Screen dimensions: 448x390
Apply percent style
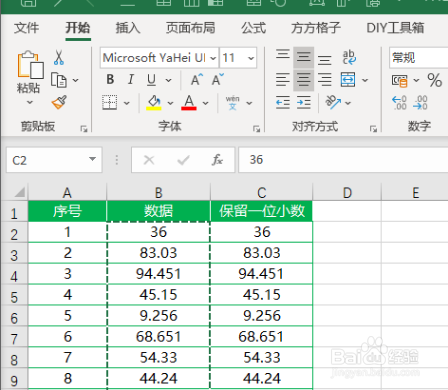pyautogui.click(x=435, y=80)
